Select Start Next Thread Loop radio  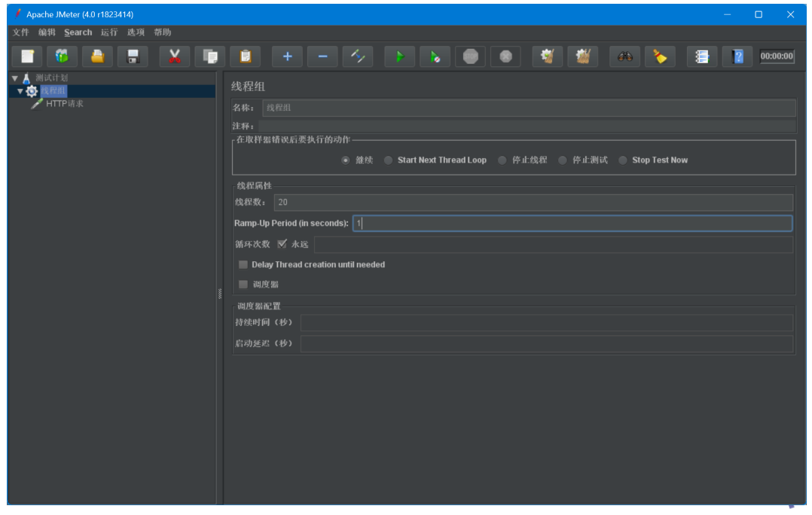(388, 160)
